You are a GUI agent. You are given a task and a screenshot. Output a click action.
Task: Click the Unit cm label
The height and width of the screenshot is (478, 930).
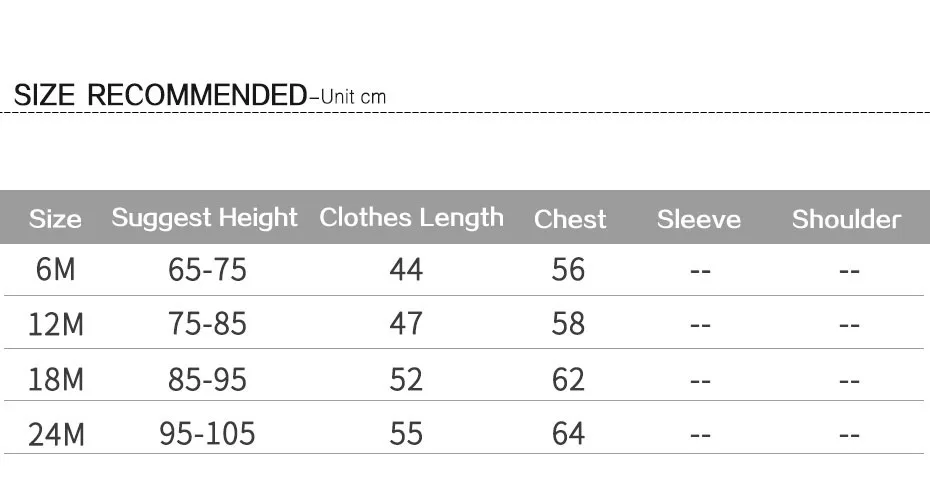(353, 97)
